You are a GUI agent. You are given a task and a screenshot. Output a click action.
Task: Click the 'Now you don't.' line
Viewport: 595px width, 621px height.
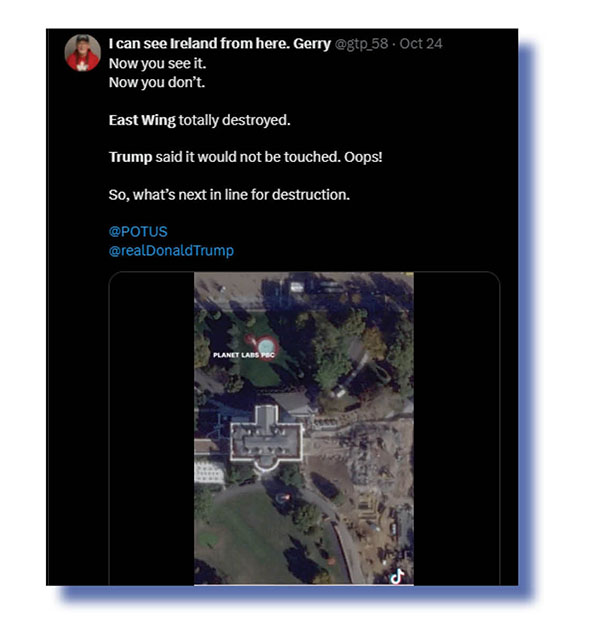pos(157,82)
